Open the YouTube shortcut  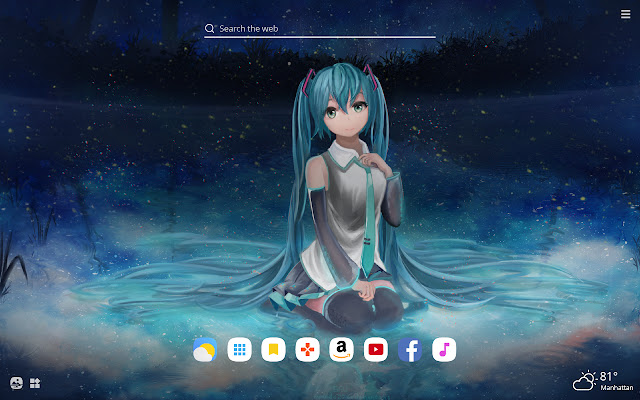click(x=376, y=350)
